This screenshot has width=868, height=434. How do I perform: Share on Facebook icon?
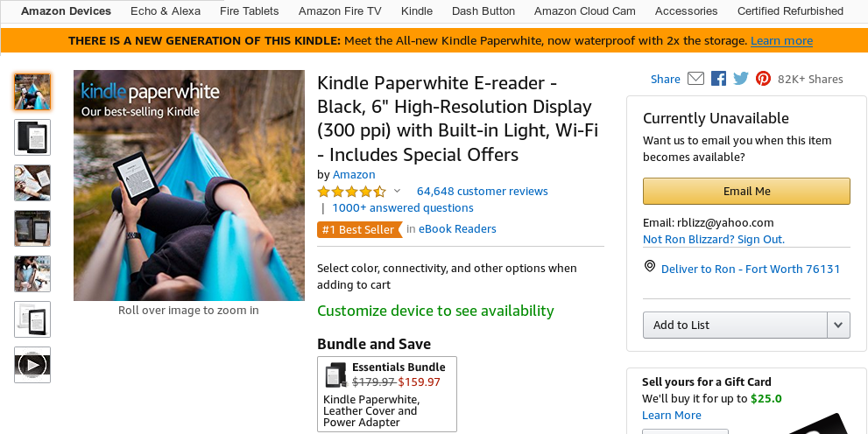pos(718,79)
